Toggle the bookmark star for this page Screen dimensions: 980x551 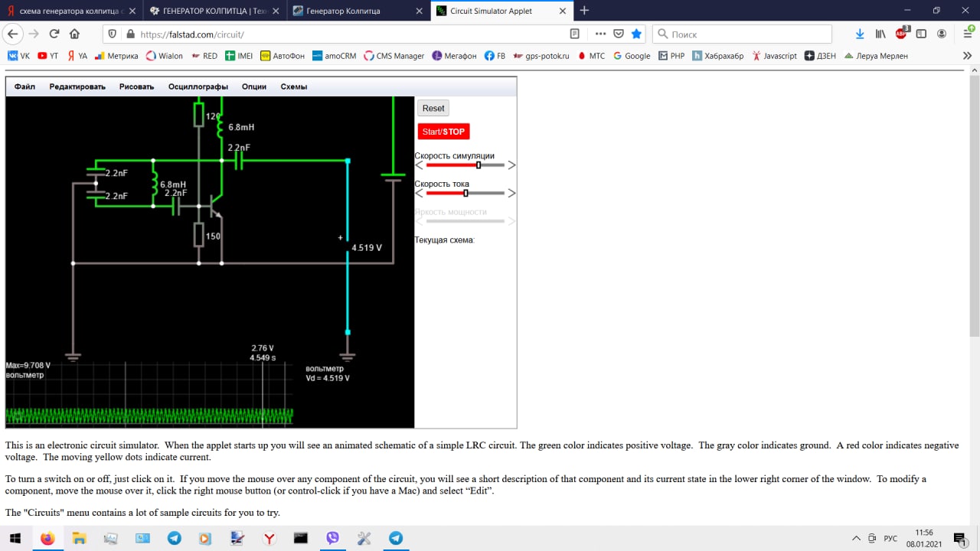click(x=636, y=34)
